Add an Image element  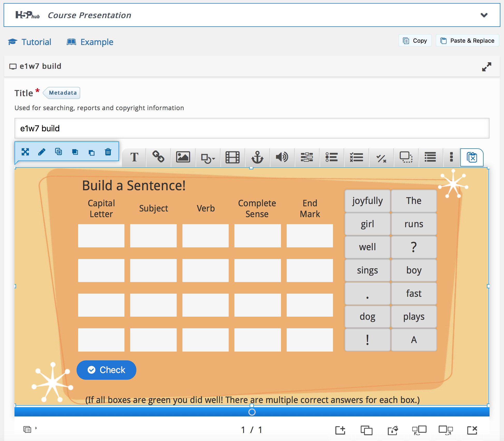(x=183, y=157)
